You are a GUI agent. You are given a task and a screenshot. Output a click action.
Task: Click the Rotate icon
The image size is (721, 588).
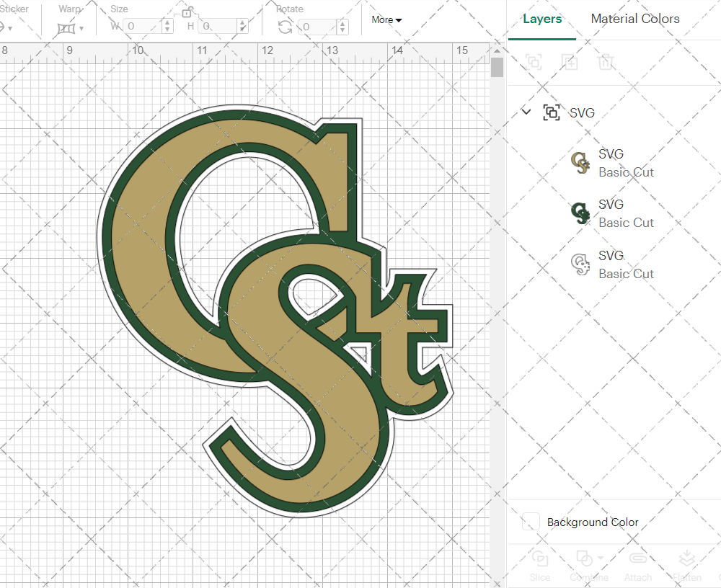pyautogui.click(x=285, y=27)
